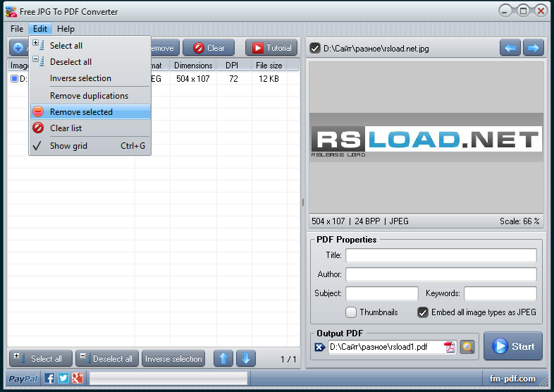
Task: Open the Twitter share icon
Action: 63,378
